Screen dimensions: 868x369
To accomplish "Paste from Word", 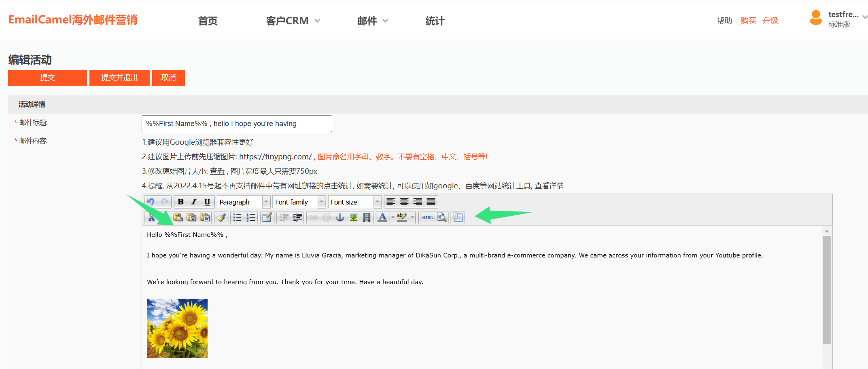I will [x=205, y=217].
